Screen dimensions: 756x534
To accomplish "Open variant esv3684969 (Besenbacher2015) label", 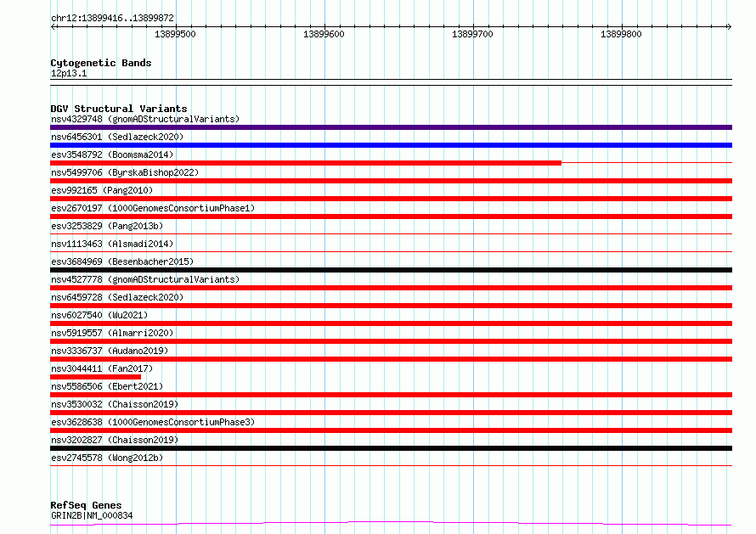I will point(122,261).
